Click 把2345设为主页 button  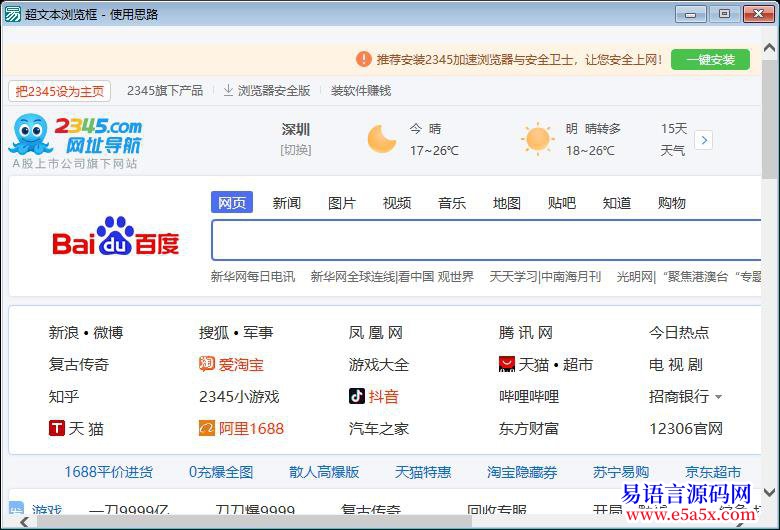(x=60, y=91)
